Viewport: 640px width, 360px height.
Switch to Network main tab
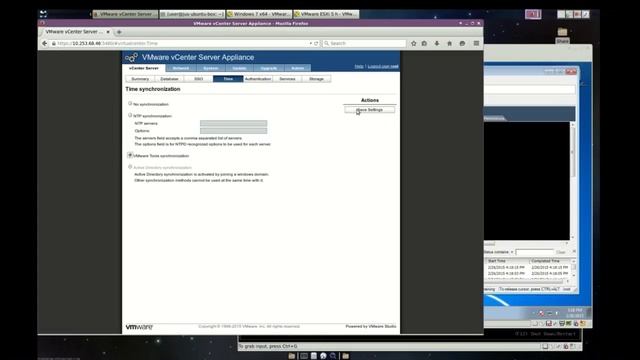point(181,68)
